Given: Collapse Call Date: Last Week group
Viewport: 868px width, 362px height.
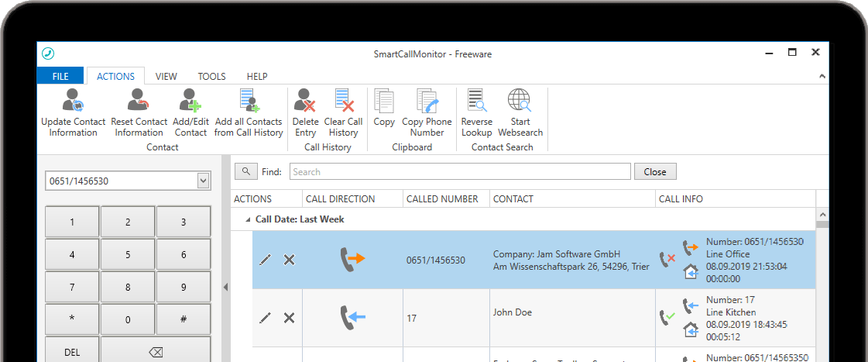Looking at the screenshot, I should coord(248,219).
